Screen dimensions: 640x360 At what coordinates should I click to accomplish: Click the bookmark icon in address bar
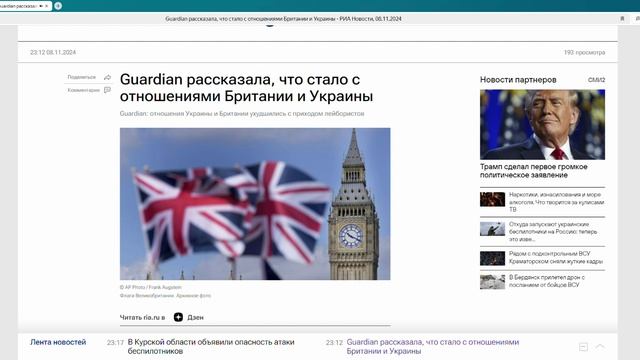coord(622,18)
